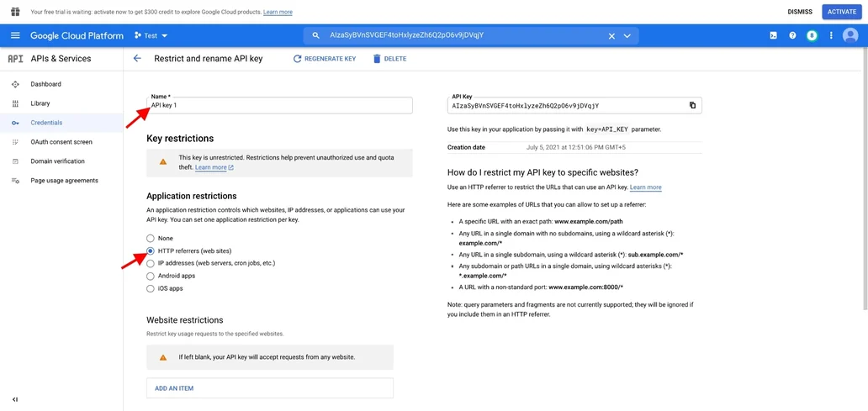
Task: Click the Creation date value text
Action: 575,147
